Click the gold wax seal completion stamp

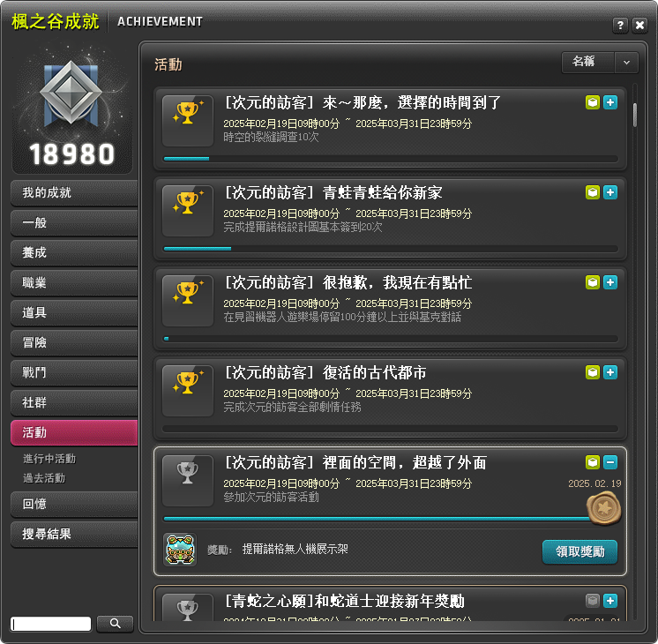pyautogui.click(x=603, y=508)
